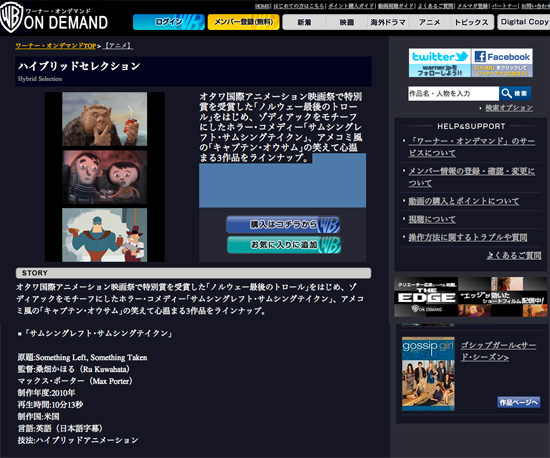The height and width of the screenshot is (458, 550).
Task: Open the メンバー情報の登録・確認・変更 help link
Action: tap(472, 177)
